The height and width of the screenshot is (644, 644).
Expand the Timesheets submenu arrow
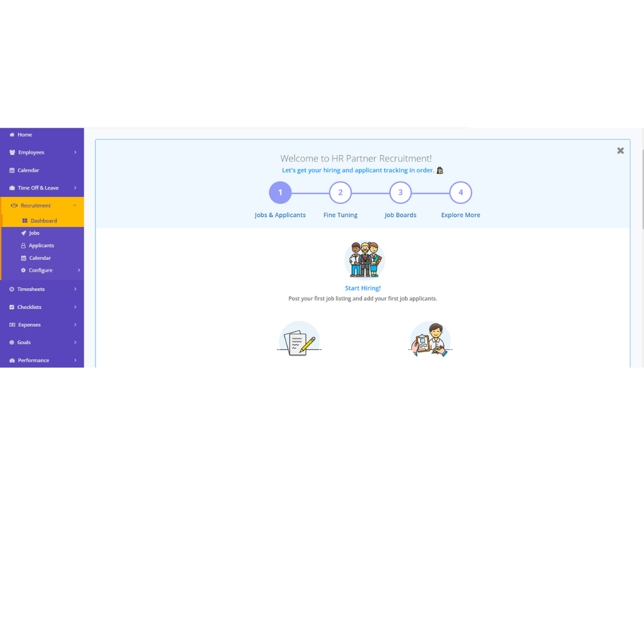coord(75,289)
